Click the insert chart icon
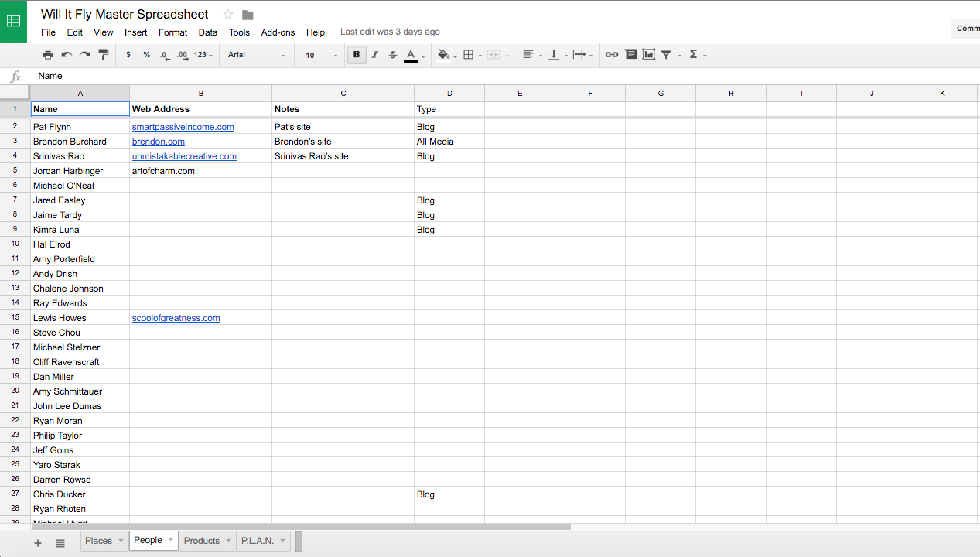The height and width of the screenshot is (557, 980). tap(648, 55)
